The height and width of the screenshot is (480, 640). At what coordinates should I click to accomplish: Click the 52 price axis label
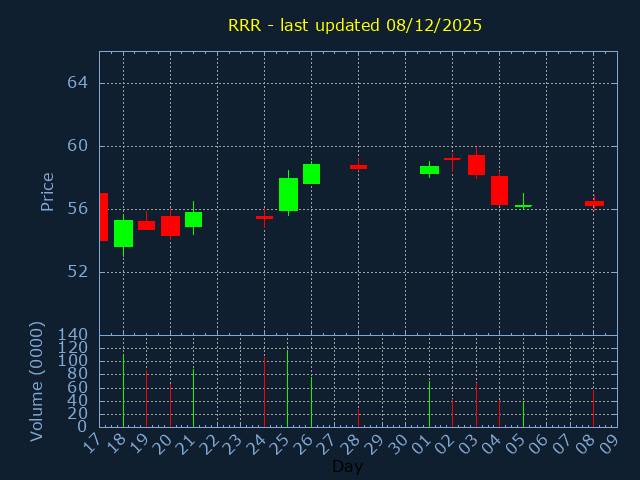coord(77,272)
